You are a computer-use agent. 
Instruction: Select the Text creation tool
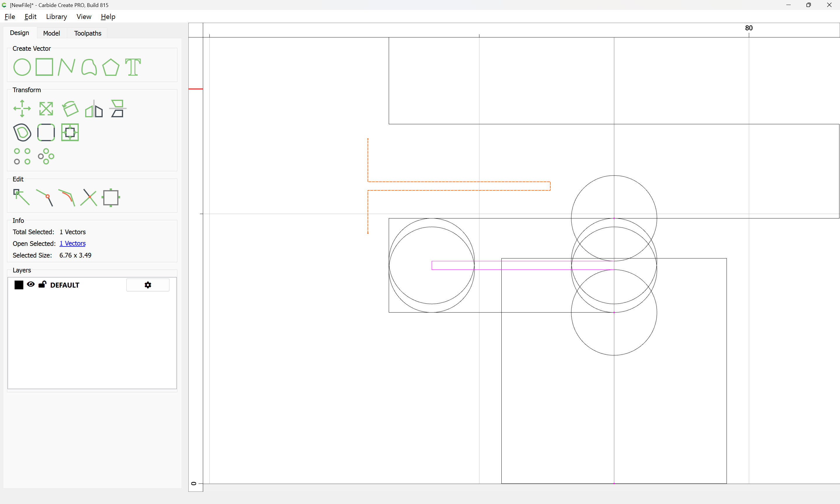[133, 67]
